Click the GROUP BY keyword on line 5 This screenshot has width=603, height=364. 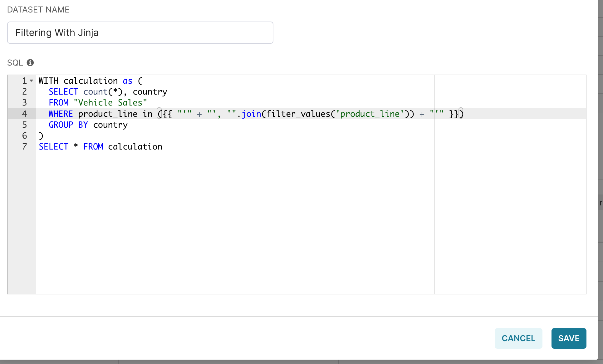point(68,125)
